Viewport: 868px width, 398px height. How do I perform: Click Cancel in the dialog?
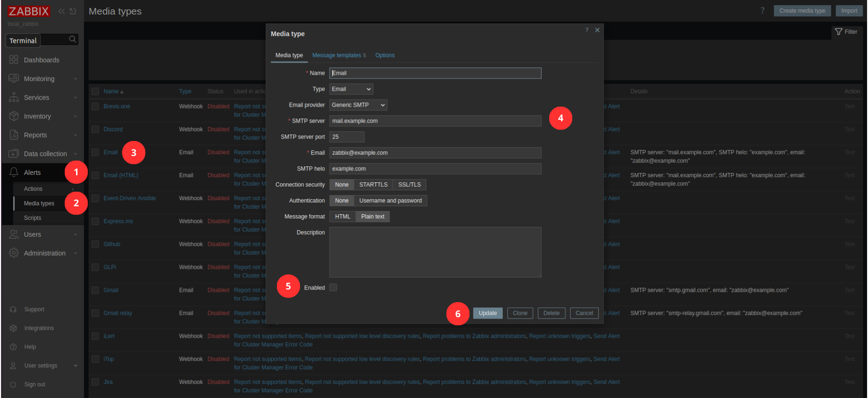(x=584, y=313)
